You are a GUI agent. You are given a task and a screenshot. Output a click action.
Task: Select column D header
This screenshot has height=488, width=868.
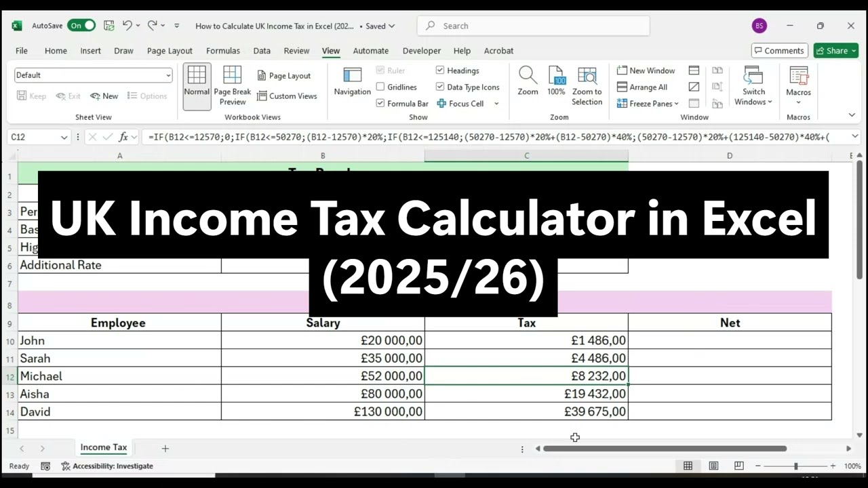[730, 156]
